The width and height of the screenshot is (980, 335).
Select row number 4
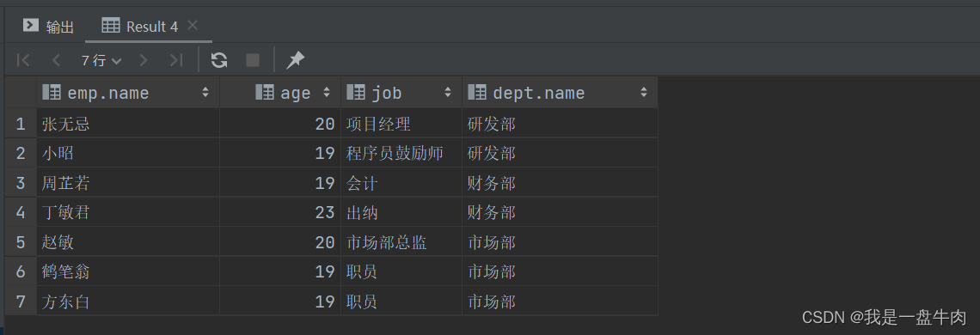(x=21, y=212)
